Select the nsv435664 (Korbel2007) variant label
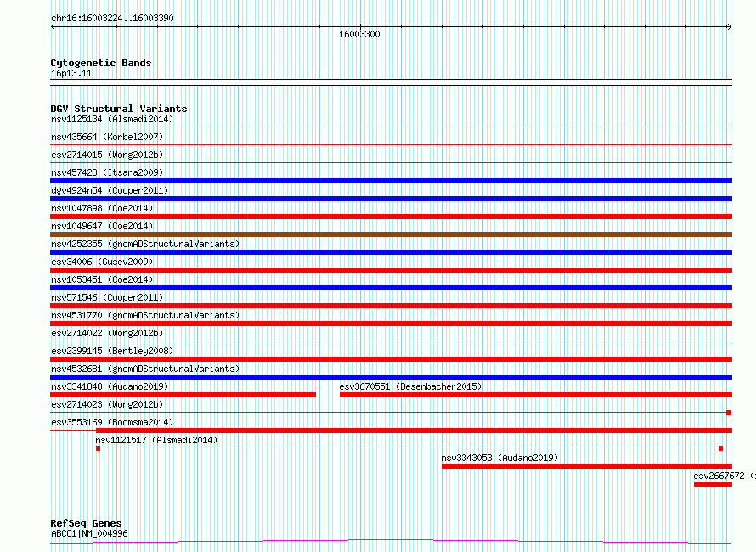Screen dimensions: 756x552 tap(107, 137)
